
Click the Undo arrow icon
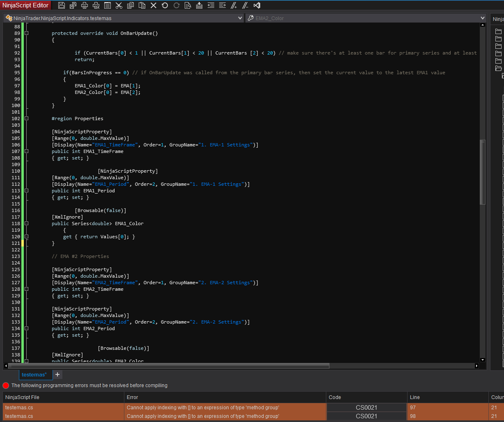coord(165,5)
